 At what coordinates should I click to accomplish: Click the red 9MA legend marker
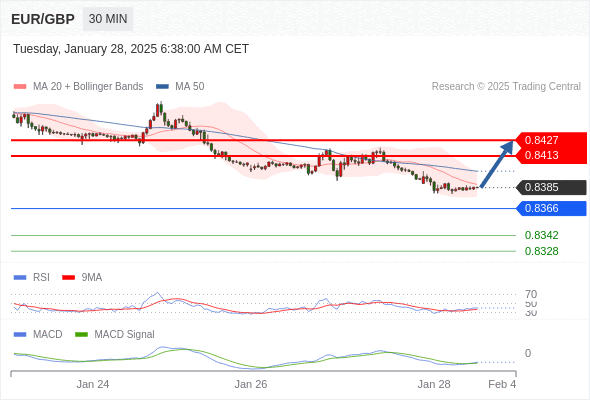(x=68, y=278)
